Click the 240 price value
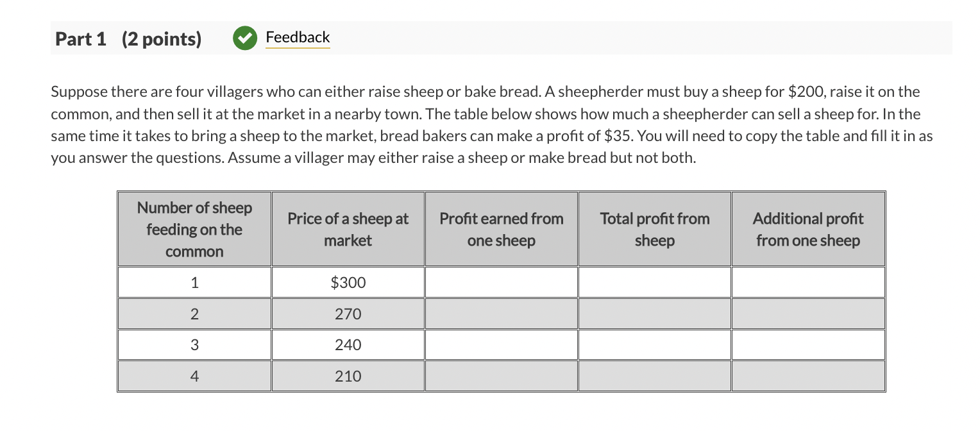The width and height of the screenshot is (980, 431). pos(348,344)
